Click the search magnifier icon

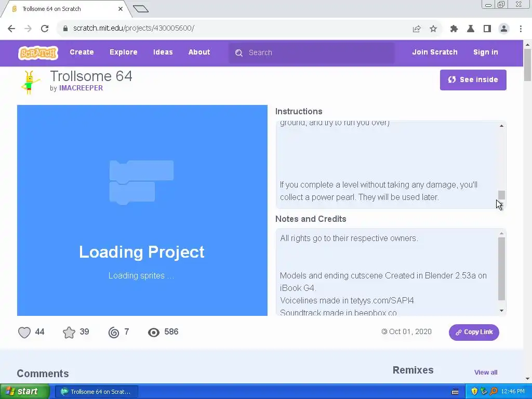[x=239, y=53]
